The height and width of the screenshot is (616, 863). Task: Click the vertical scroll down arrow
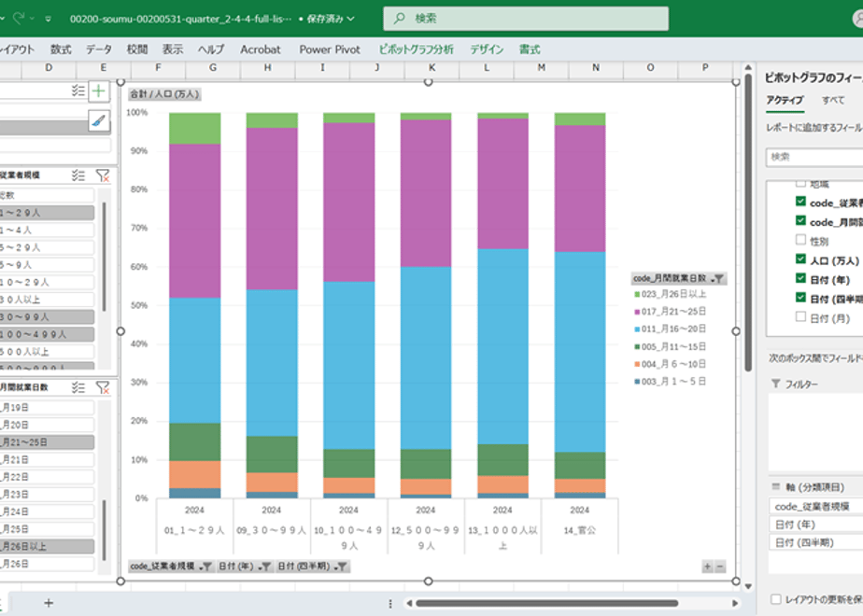tap(748, 586)
